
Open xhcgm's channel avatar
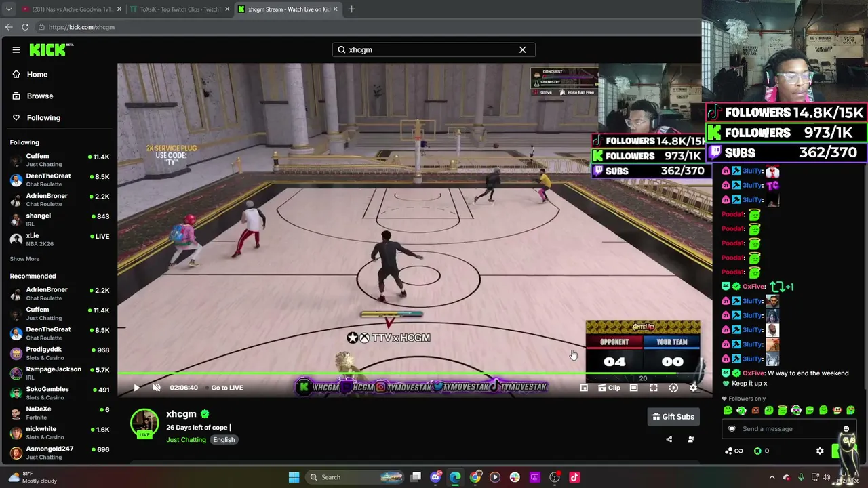[x=144, y=423]
